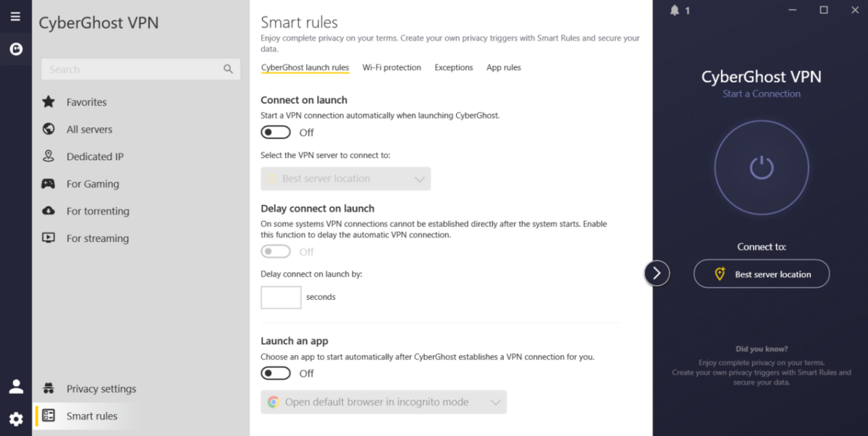The height and width of the screenshot is (436, 868).
Task: Turn on the Launch an app toggle
Action: [x=276, y=374]
